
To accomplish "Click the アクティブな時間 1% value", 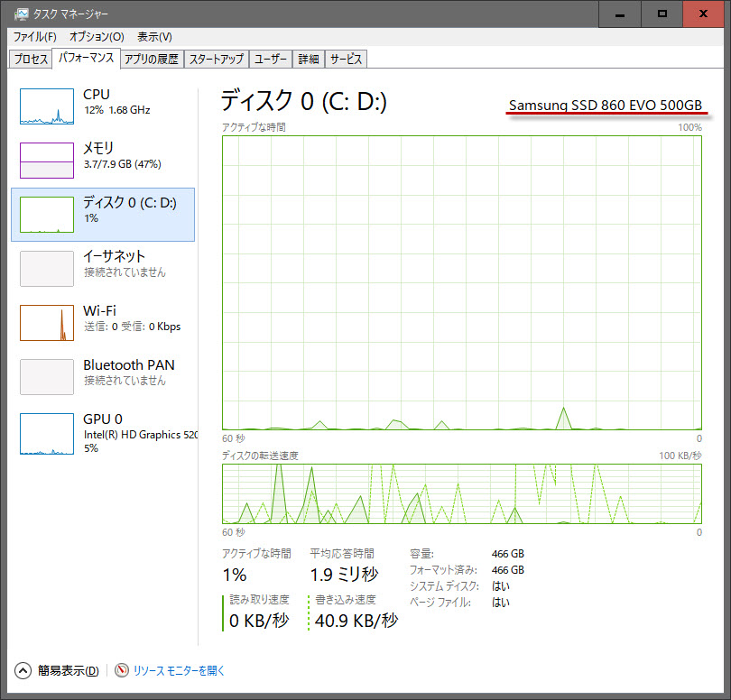I will pos(235,575).
